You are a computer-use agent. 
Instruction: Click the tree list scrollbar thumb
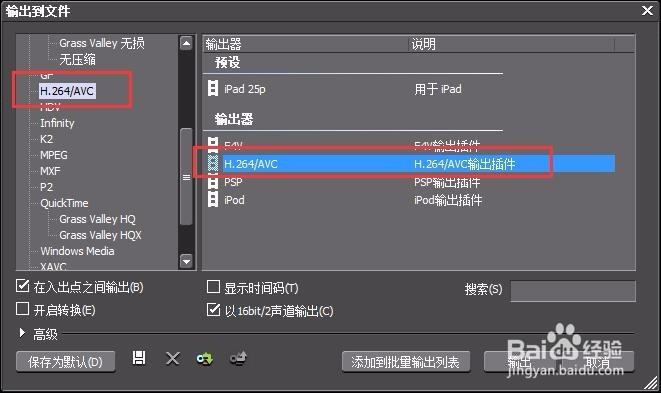click(x=186, y=177)
